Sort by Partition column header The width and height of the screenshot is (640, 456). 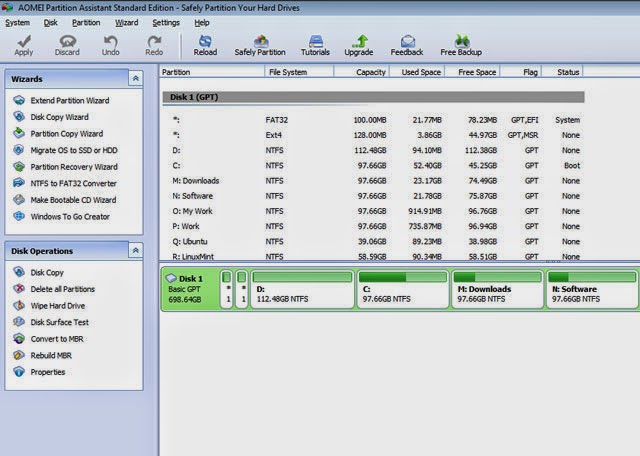click(x=212, y=72)
